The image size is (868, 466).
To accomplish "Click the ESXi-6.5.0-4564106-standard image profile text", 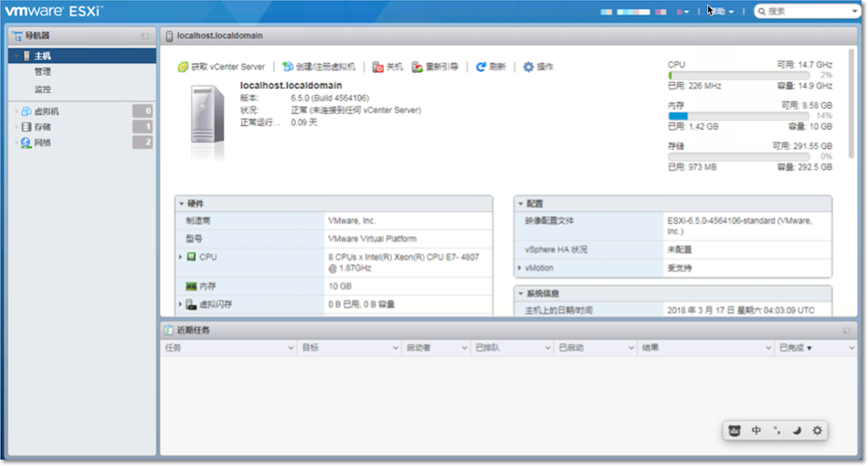I will point(740,226).
